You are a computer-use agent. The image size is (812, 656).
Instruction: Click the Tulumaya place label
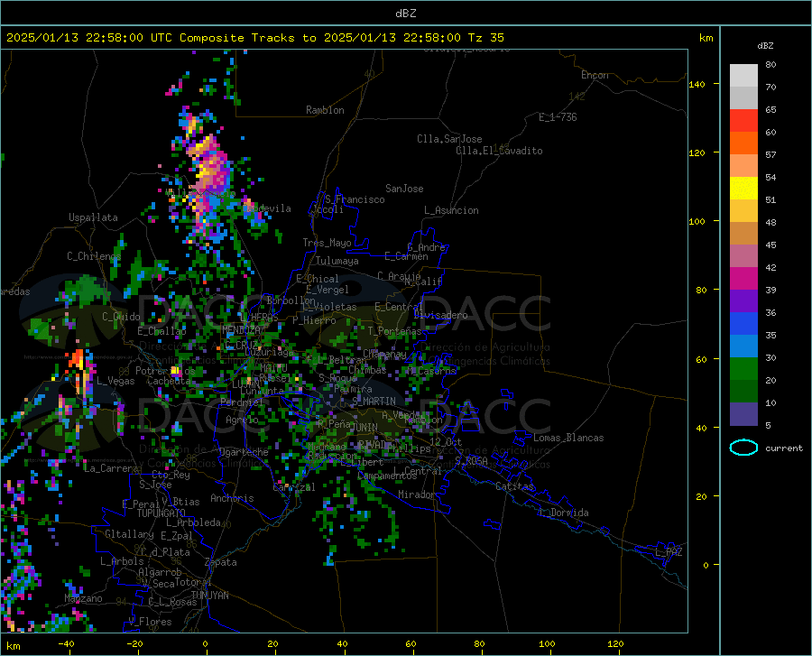tap(337, 261)
